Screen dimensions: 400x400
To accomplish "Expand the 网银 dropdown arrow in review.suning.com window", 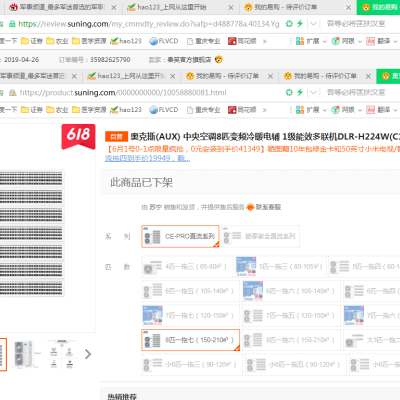I will (x=360, y=42).
